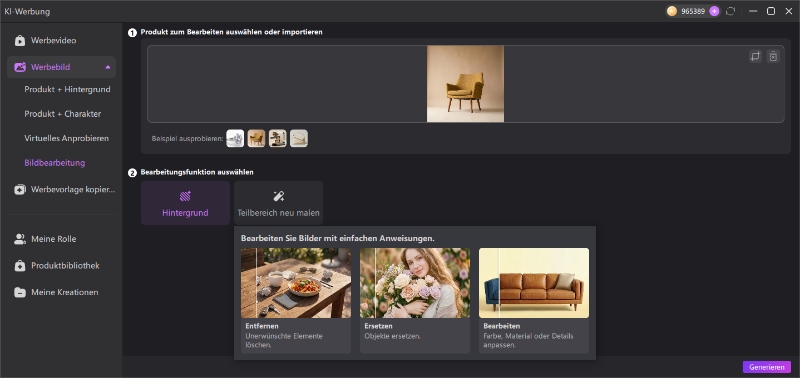Select the Hintergrund editing function
The height and width of the screenshot is (378, 800).
tap(185, 203)
